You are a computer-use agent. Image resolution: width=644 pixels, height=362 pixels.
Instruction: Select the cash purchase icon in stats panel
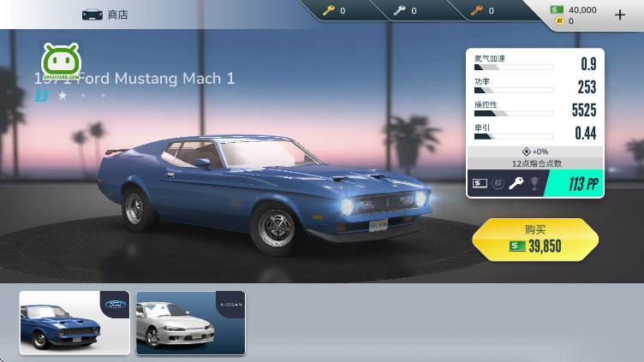tap(480, 183)
